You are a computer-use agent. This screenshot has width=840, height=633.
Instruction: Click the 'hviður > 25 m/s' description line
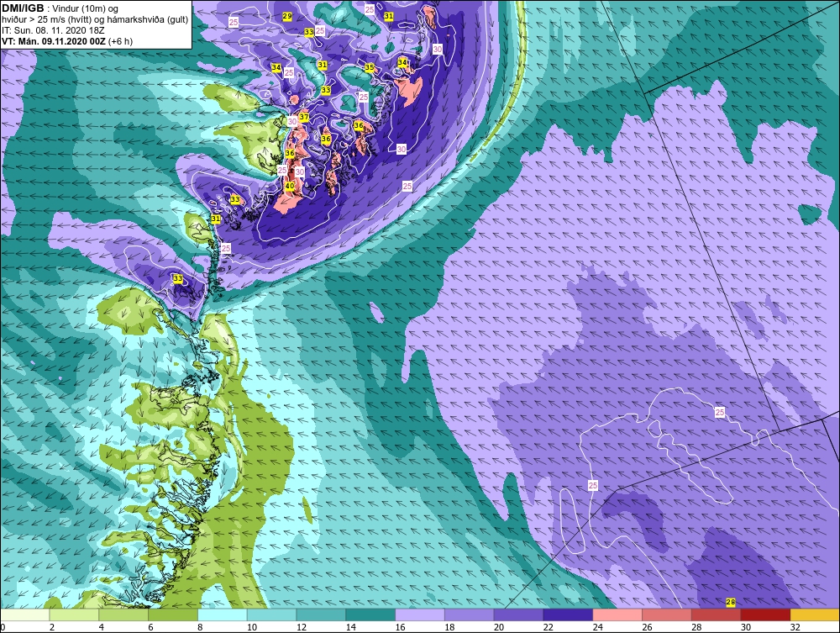[95, 20]
